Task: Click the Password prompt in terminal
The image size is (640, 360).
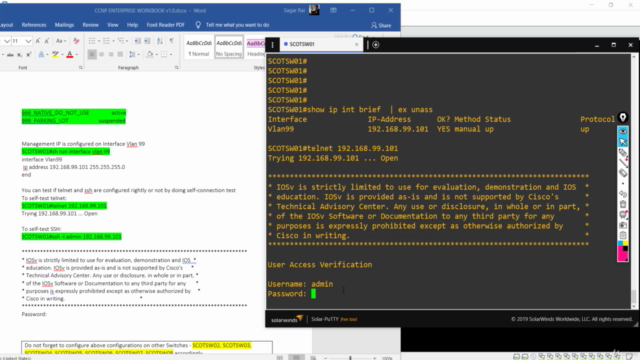Action: [287, 294]
